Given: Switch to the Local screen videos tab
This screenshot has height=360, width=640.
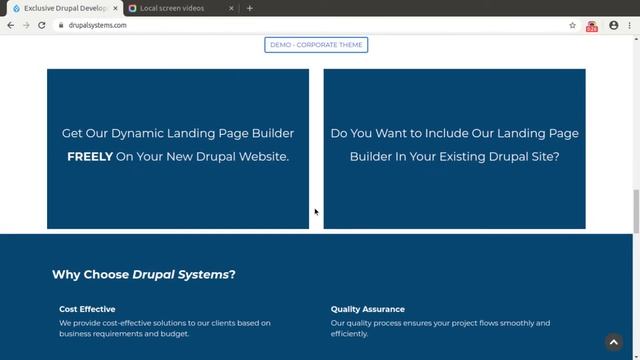Looking at the screenshot, I should pos(181,8).
